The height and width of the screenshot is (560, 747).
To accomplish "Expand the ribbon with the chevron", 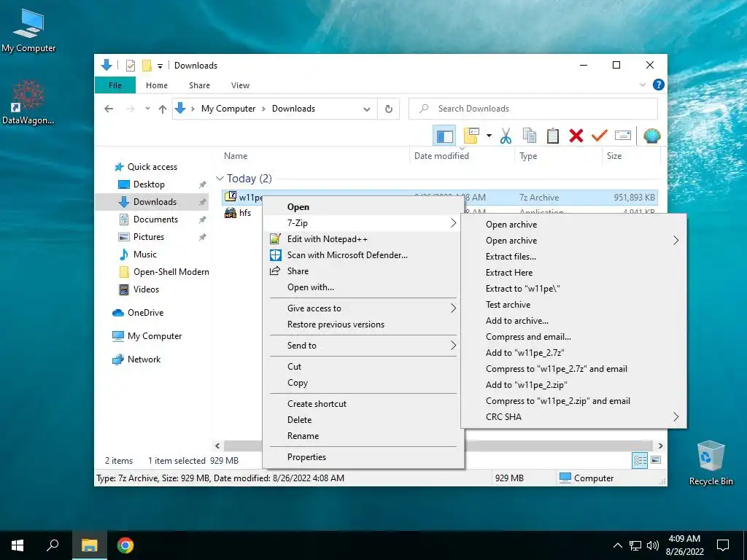I will [x=642, y=85].
